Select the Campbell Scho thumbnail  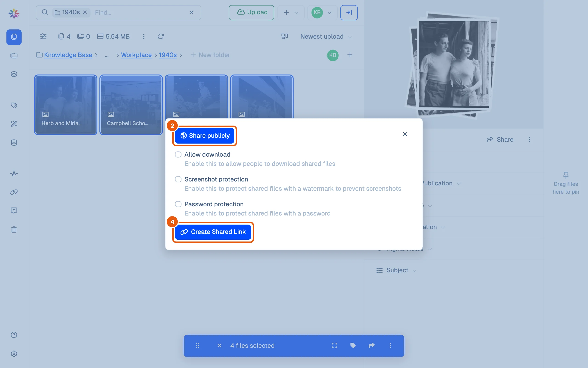(x=131, y=105)
